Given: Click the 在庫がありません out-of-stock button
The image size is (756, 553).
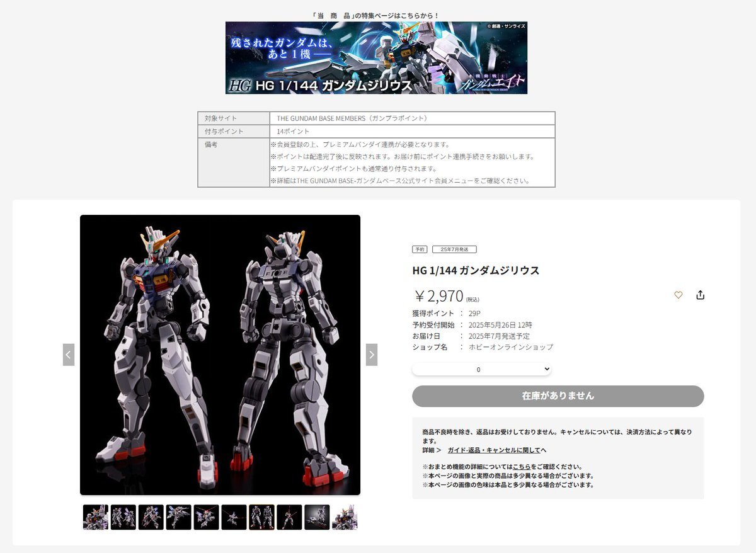Looking at the screenshot, I should coord(558,396).
